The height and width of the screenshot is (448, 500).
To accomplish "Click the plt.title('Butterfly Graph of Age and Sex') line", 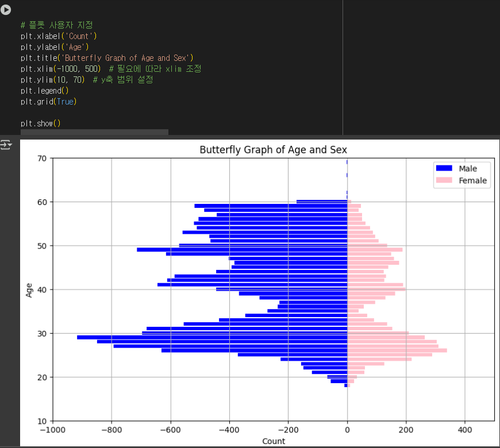I will click(x=107, y=58).
